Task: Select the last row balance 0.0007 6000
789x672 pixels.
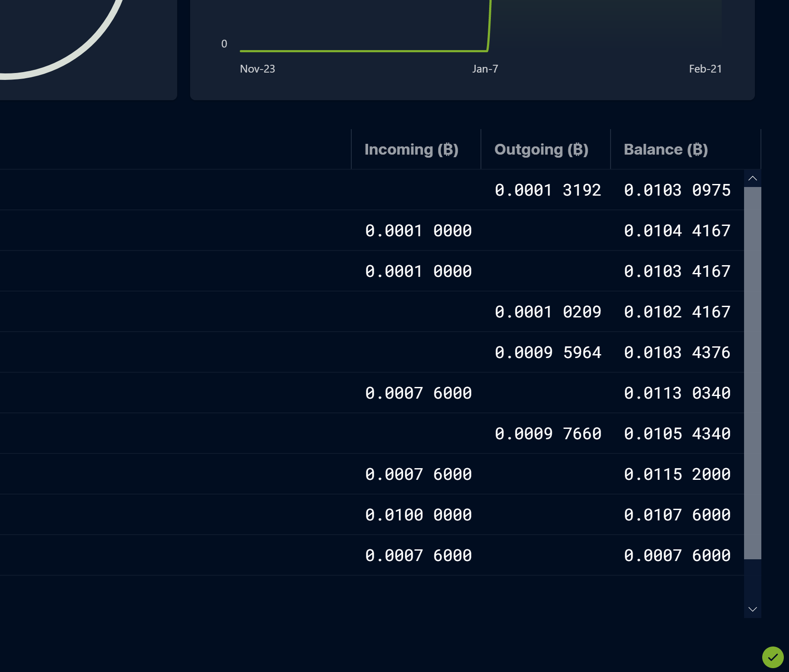Action: point(677,555)
